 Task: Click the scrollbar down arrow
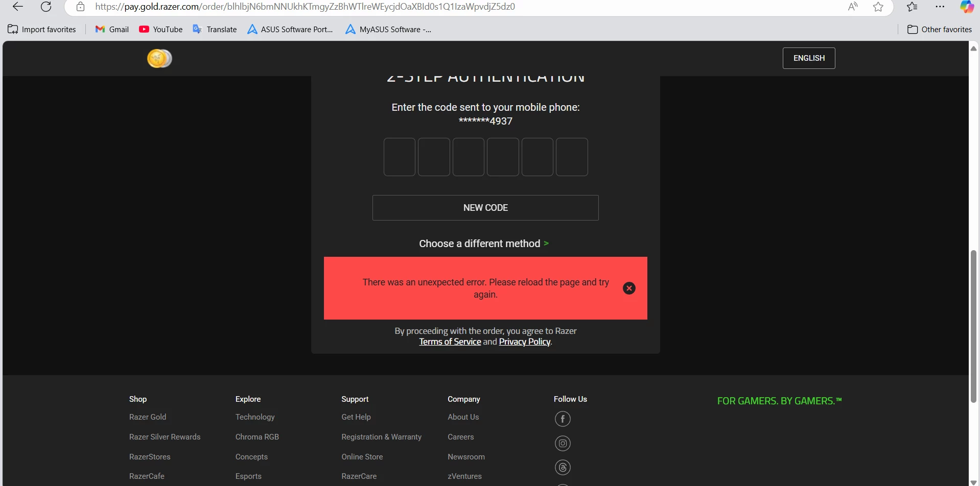click(973, 482)
